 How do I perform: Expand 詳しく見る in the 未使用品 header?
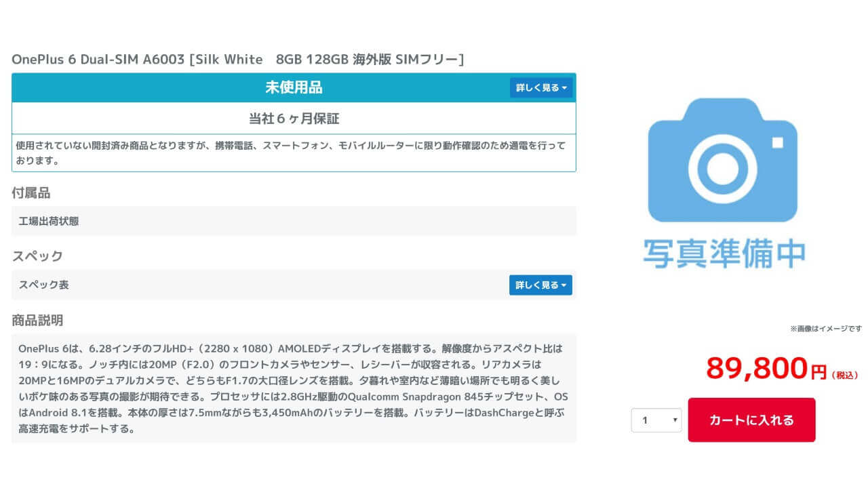click(540, 88)
